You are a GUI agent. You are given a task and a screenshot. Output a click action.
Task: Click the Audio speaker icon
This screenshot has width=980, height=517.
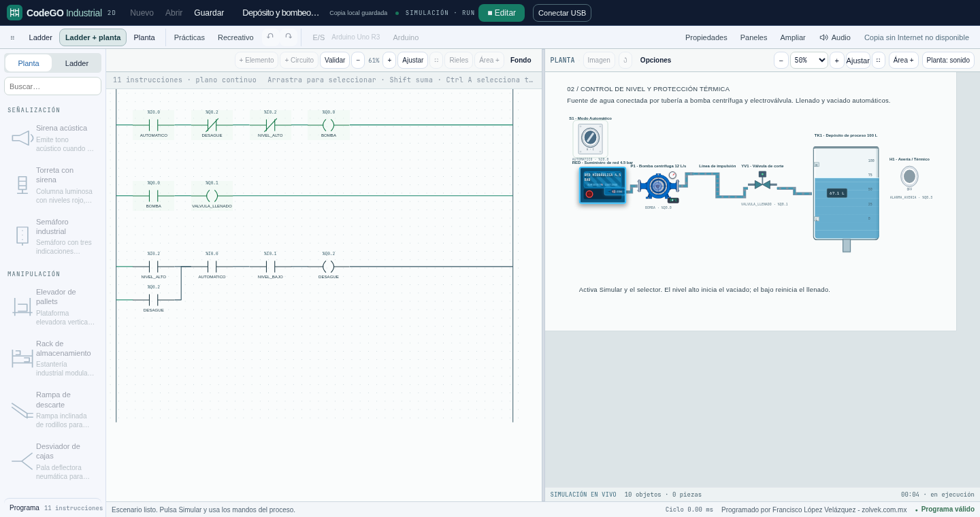(823, 37)
